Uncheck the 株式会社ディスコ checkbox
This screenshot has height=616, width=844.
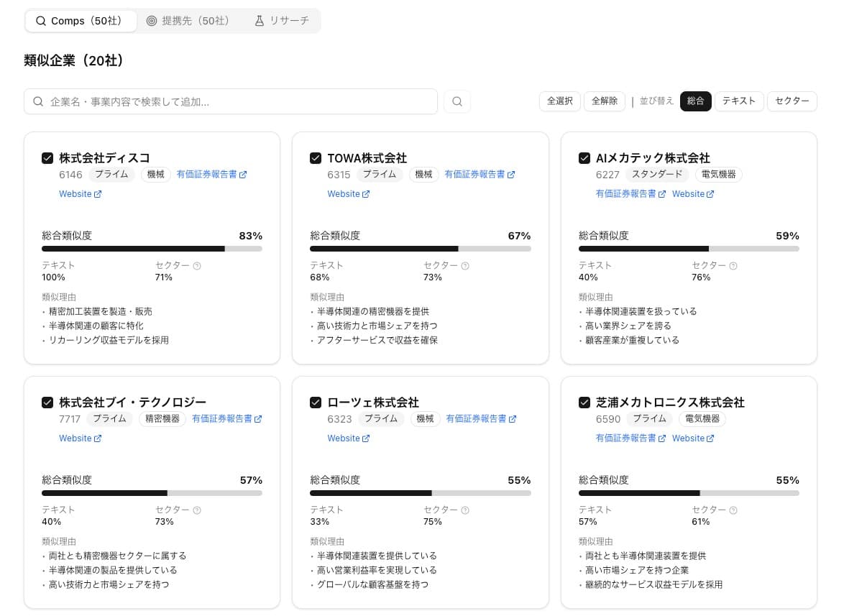point(47,158)
